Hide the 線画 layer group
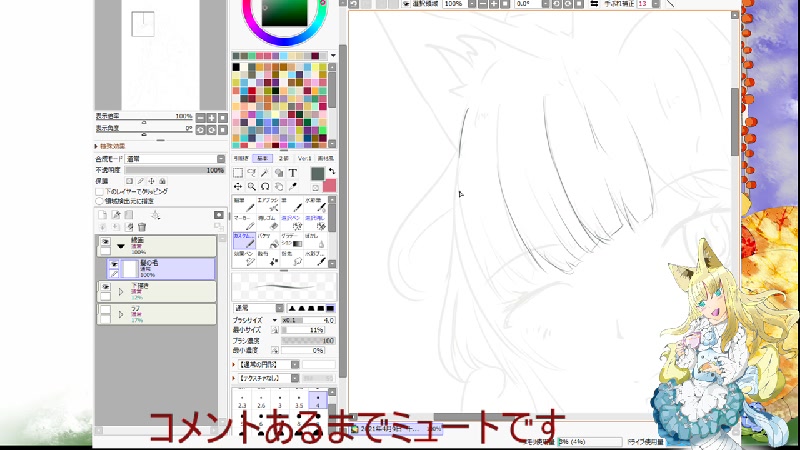This screenshot has height=450, width=800. coord(105,241)
